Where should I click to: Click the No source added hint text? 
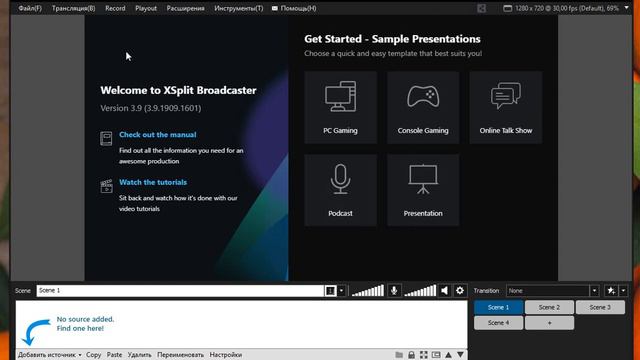pyautogui.click(x=85, y=324)
